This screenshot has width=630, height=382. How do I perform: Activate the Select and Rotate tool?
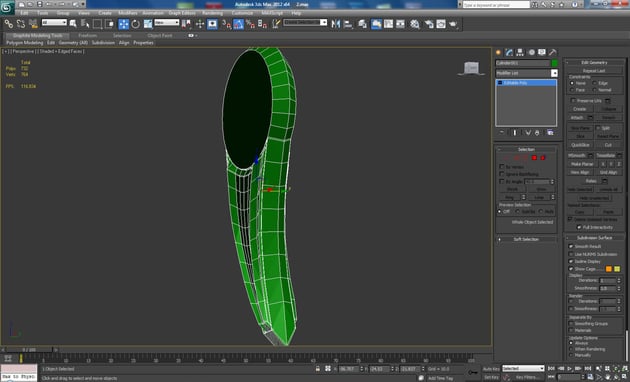coord(136,24)
